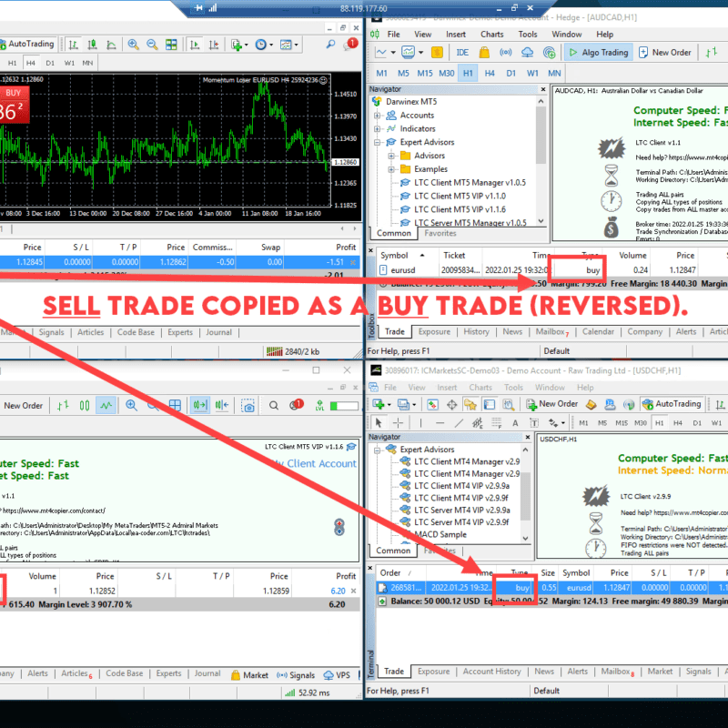This screenshot has height=728, width=728.
Task: Zoom out on the EURUSD H4 chart
Action: (152, 45)
